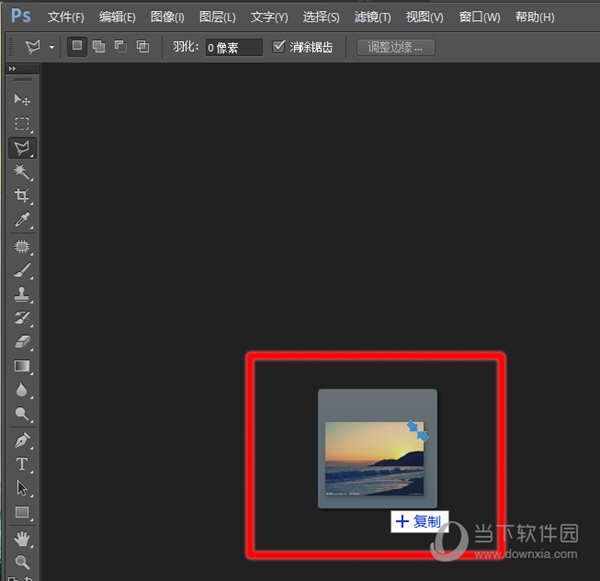This screenshot has width=600, height=581.
Task: Select the Magic Wand tool
Action: (x=22, y=172)
